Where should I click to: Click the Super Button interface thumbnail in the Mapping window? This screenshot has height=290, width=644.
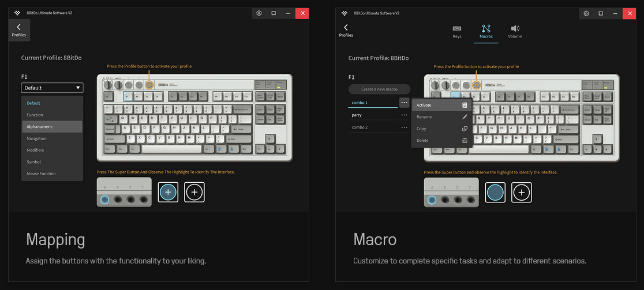(x=124, y=193)
